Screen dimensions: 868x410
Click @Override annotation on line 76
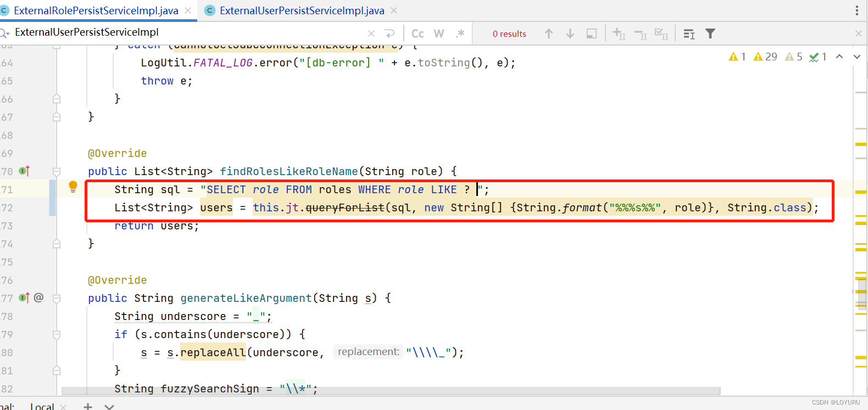(118, 280)
